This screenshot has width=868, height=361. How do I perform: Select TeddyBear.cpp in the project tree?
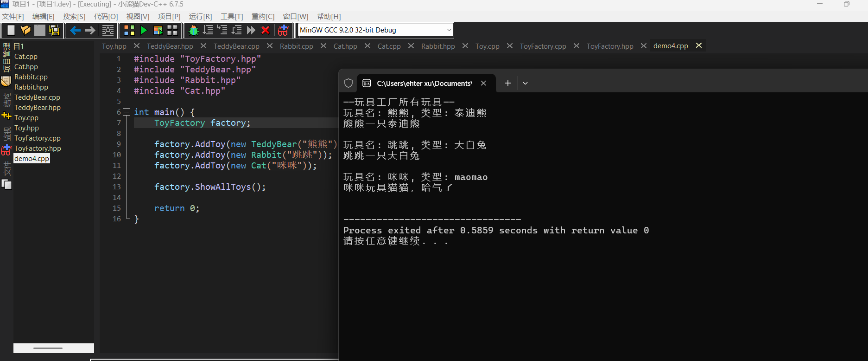[x=37, y=97]
